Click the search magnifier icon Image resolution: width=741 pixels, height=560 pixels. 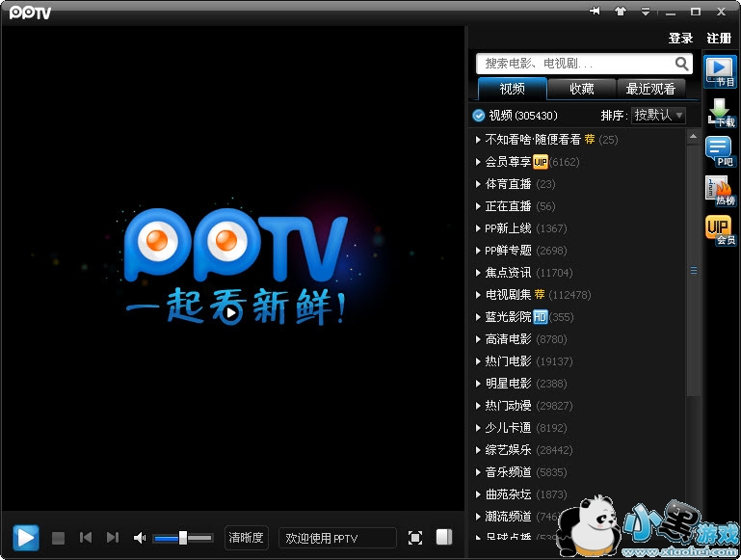(681, 64)
